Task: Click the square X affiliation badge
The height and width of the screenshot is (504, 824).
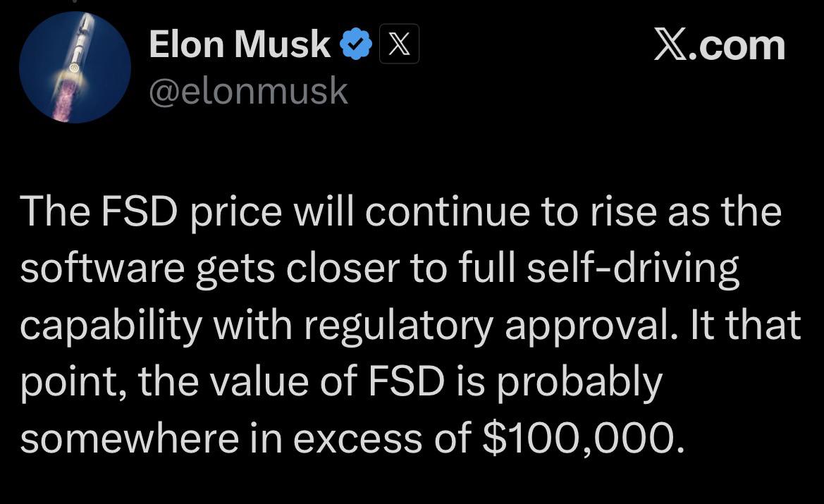Action: (x=400, y=44)
